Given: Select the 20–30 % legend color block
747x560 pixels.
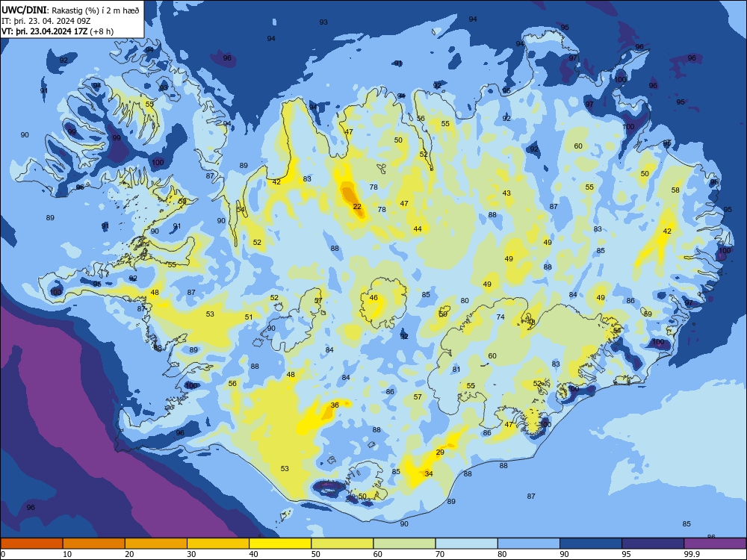Looking at the screenshot, I should [x=156, y=544].
